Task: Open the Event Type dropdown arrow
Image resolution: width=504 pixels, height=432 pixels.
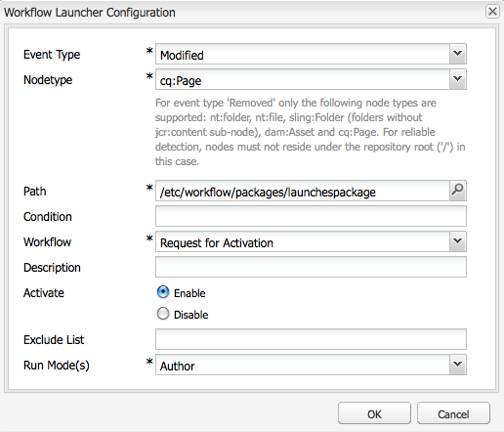Action: coord(457,54)
